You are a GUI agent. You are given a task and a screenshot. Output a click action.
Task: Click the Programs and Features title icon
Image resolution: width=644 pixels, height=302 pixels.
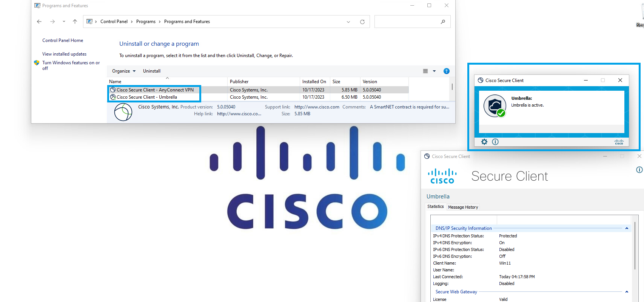click(x=37, y=6)
